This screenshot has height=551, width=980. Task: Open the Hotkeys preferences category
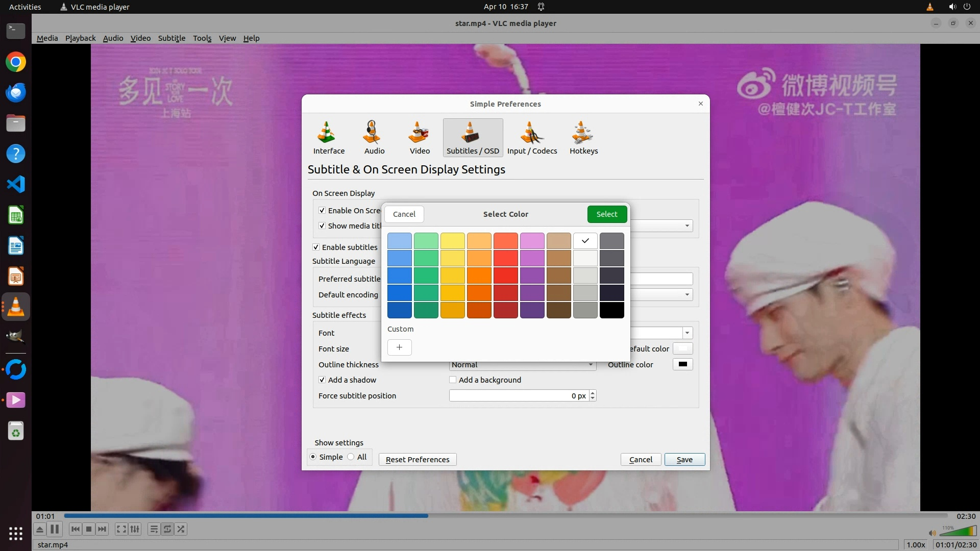point(583,137)
